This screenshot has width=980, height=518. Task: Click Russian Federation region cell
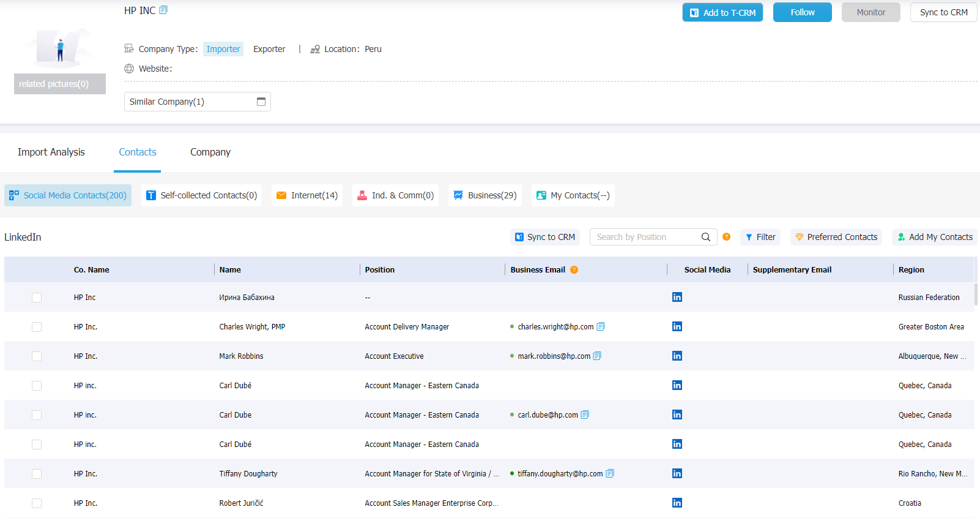coord(929,298)
